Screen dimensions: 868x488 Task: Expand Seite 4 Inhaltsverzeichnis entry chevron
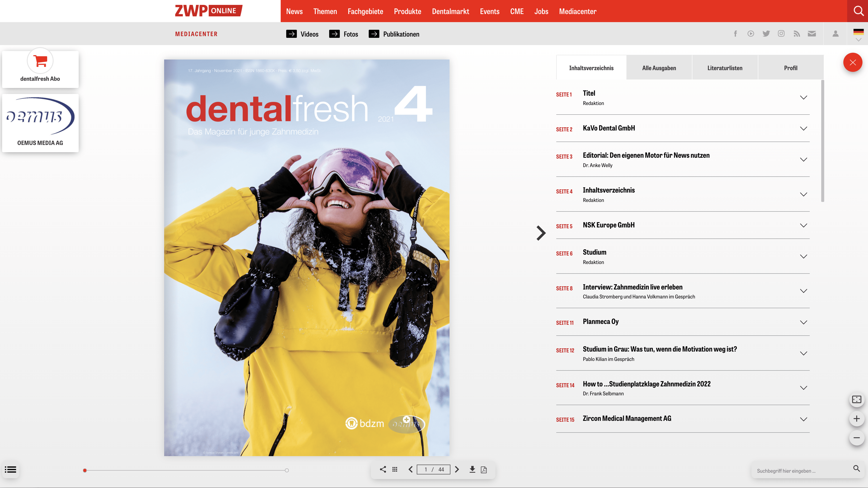click(803, 195)
